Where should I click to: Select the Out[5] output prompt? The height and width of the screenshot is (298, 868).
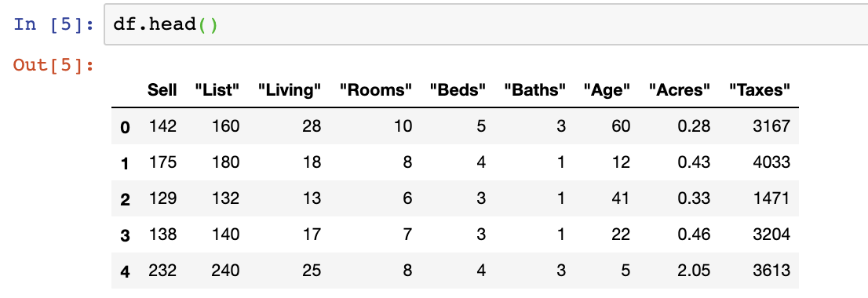pyautogui.click(x=53, y=65)
